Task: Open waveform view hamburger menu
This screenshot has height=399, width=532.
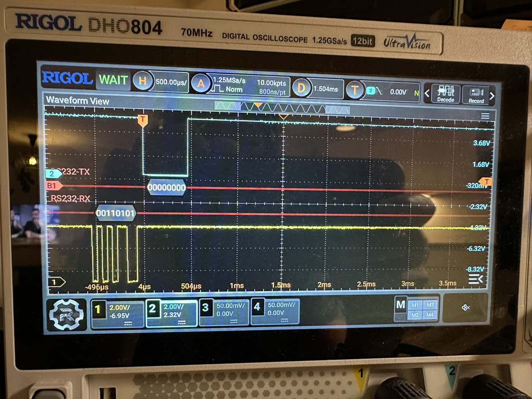Action: [x=485, y=116]
